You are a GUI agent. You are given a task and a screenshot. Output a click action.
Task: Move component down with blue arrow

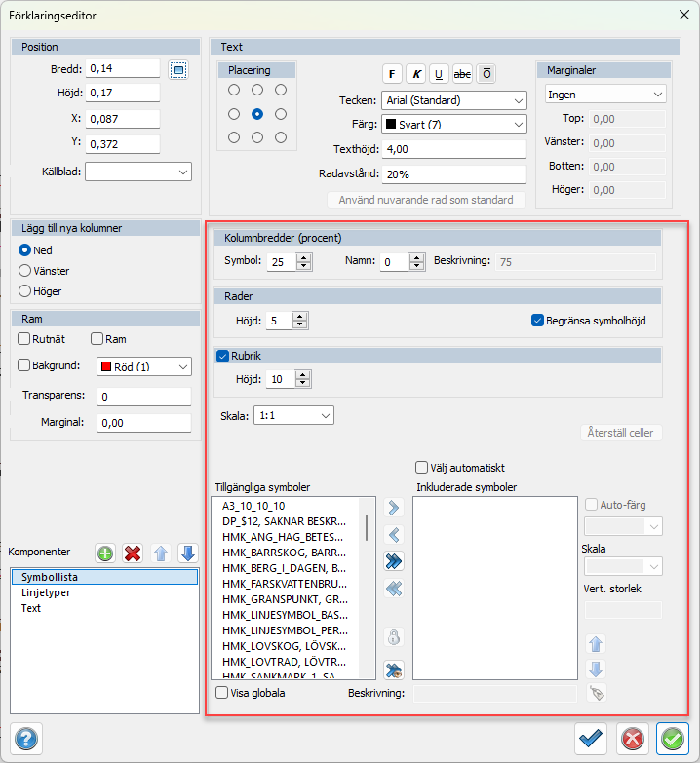click(188, 553)
